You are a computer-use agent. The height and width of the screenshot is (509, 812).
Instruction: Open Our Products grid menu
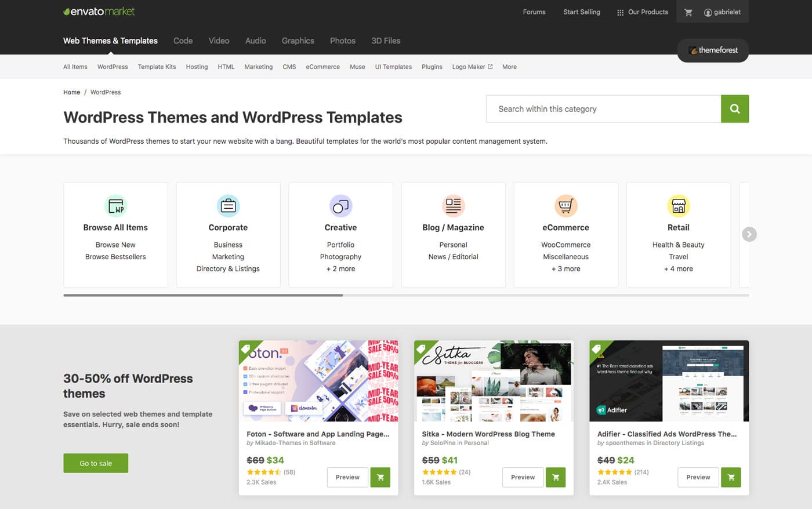coord(642,12)
